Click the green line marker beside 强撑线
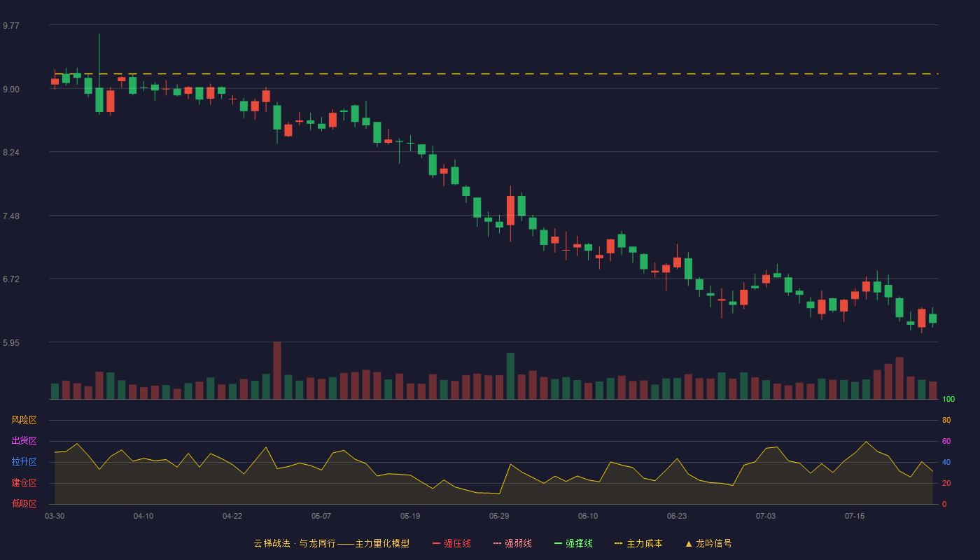 click(558, 543)
